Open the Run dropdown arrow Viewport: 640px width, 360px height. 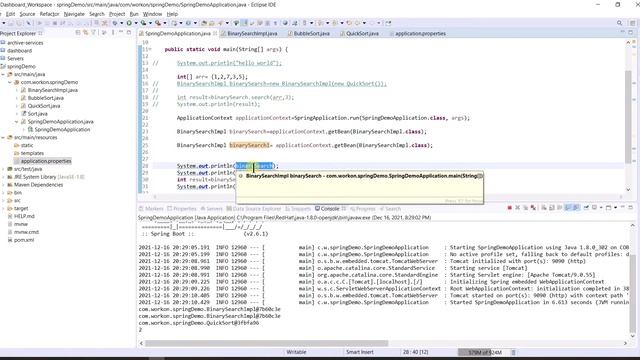pyautogui.click(x=136, y=23)
